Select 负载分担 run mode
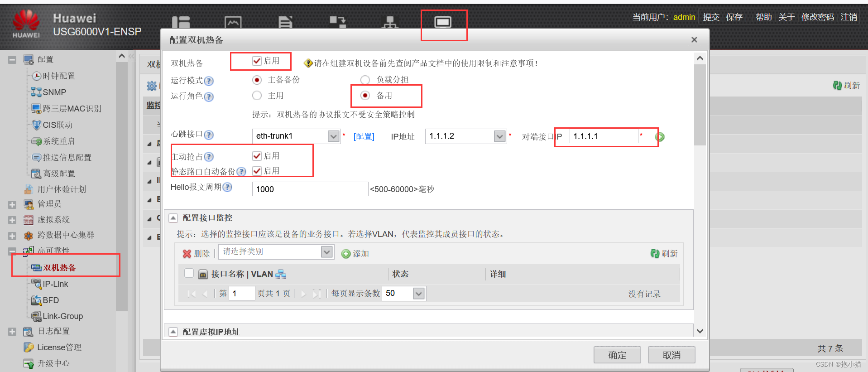This screenshot has height=372, width=868. [x=365, y=80]
